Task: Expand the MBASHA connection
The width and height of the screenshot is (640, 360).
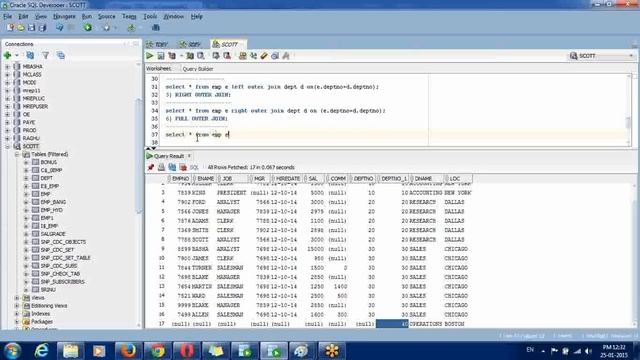Action: tap(7, 66)
